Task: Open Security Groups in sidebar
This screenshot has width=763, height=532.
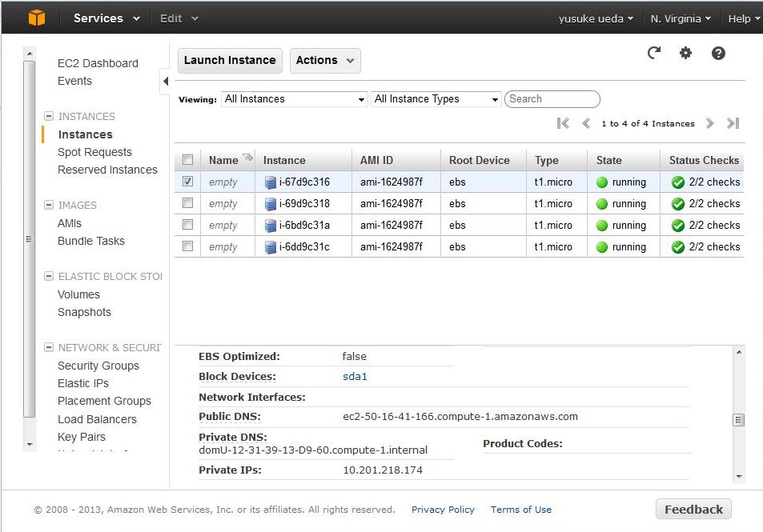Action: click(98, 366)
